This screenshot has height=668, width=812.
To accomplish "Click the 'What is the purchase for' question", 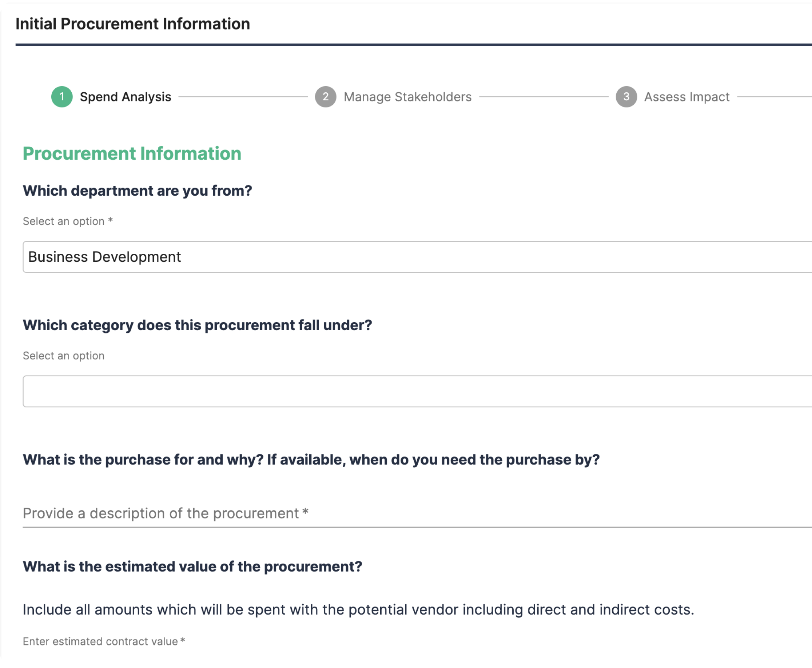I will [311, 459].
